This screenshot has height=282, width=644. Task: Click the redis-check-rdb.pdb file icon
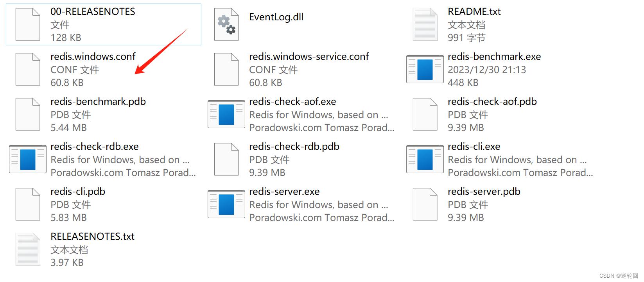(x=226, y=159)
